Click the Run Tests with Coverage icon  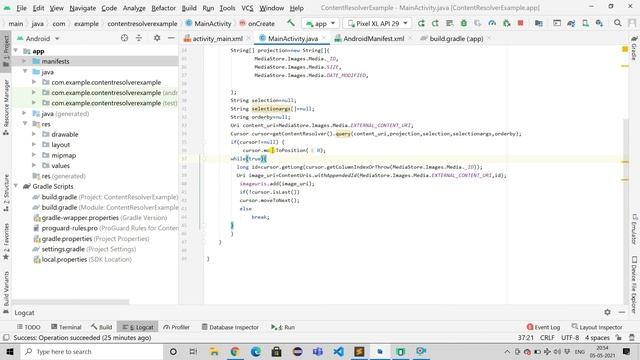(x=478, y=23)
